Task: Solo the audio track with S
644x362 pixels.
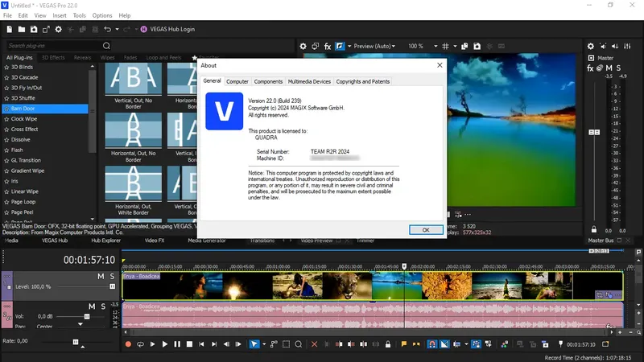Action: [103, 306]
